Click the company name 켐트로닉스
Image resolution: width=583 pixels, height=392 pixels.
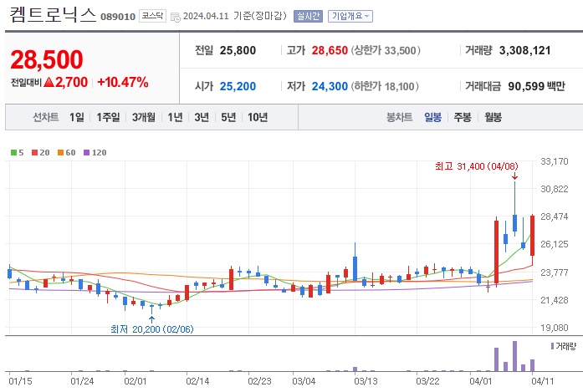point(53,15)
